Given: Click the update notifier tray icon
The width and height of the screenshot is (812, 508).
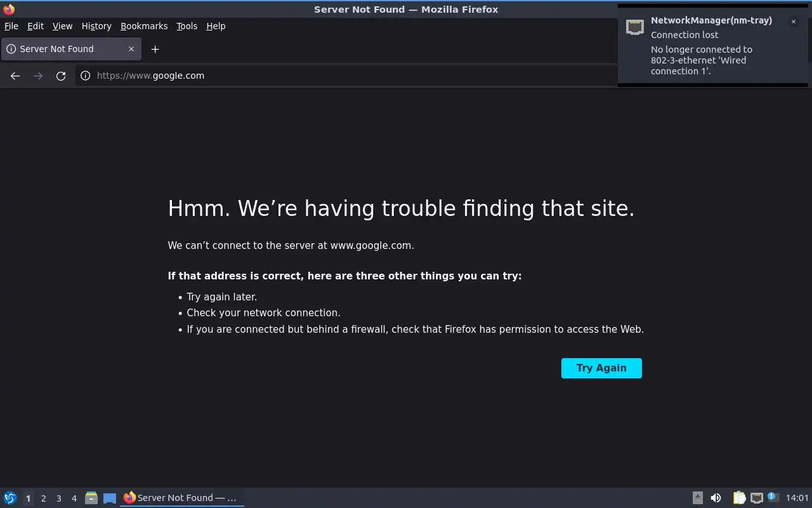Looking at the screenshot, I should [x=773, y=497].
